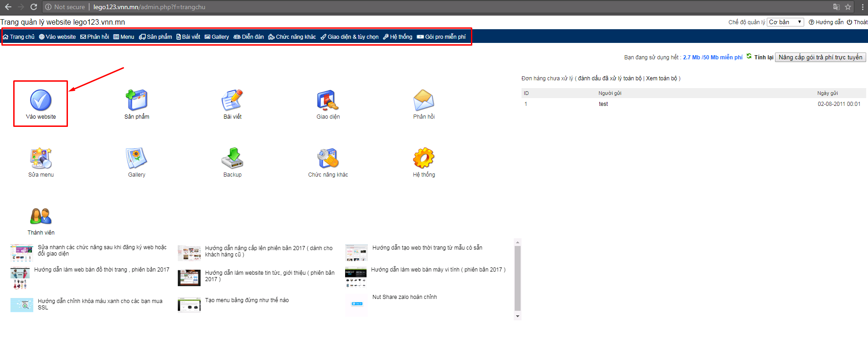
Task: Click guides list scrollbar down arrow
Action: 517,316
